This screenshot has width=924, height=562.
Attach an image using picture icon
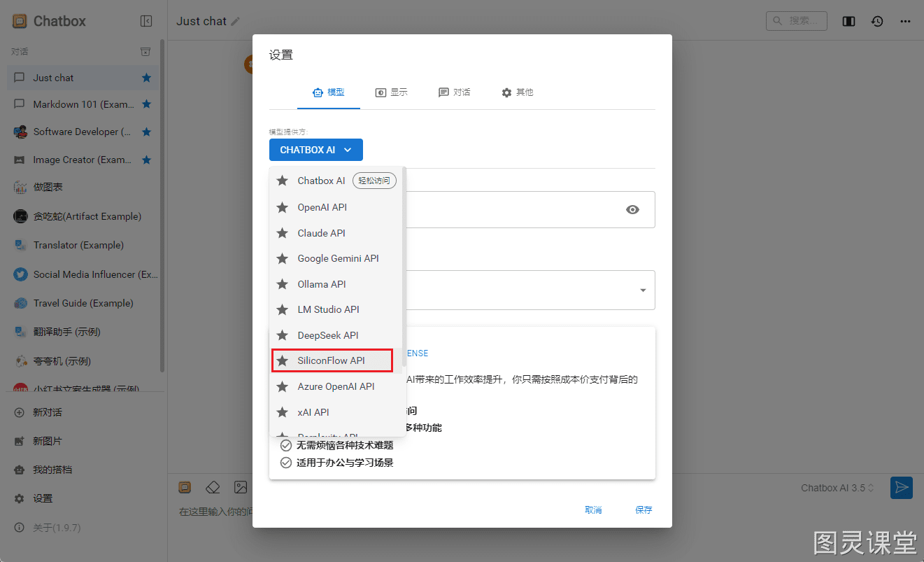(241, 487)
